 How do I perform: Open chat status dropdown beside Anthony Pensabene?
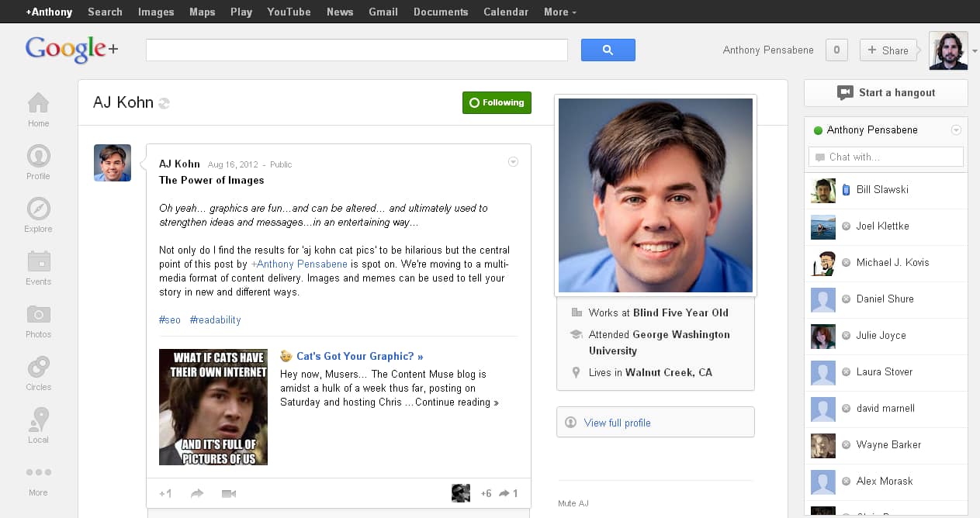click(x=956, y=130)
